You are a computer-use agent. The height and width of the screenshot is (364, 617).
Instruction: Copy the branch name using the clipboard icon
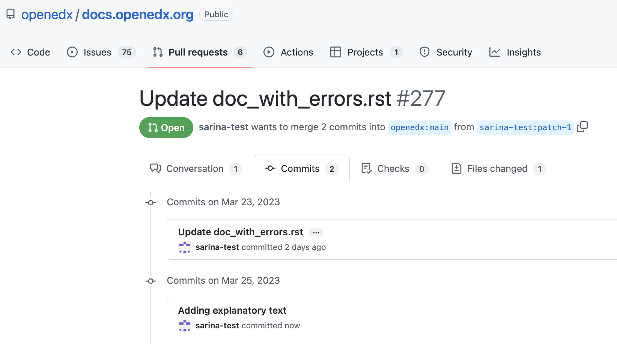click(x=582, y=127)
